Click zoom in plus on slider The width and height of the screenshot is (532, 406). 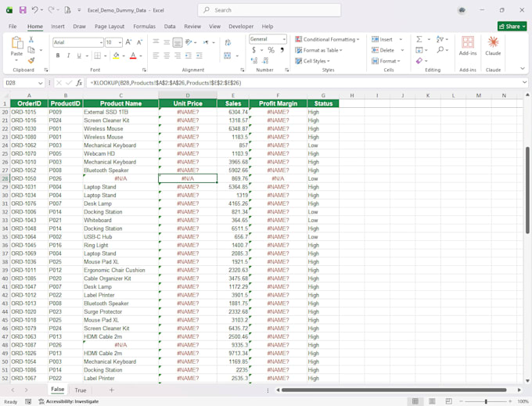click(510, 401)
